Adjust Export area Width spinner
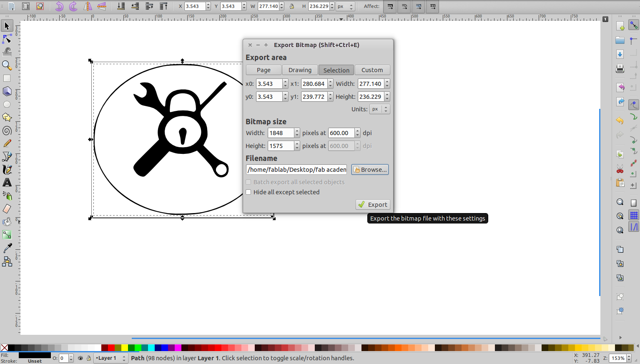The height and width of the screenshot is (364, 640). pos(387,84)
